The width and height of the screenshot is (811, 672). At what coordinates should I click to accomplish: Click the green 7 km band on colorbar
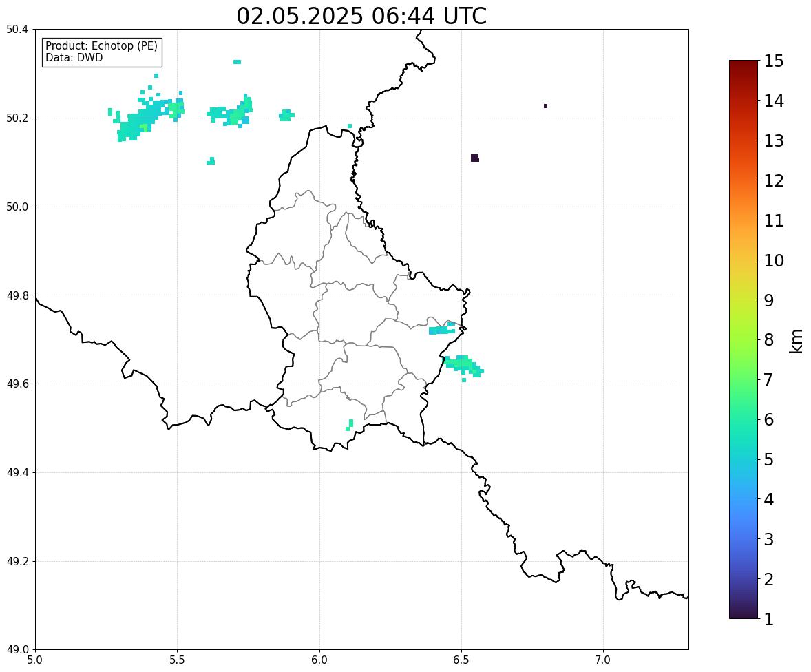point(744,379)
